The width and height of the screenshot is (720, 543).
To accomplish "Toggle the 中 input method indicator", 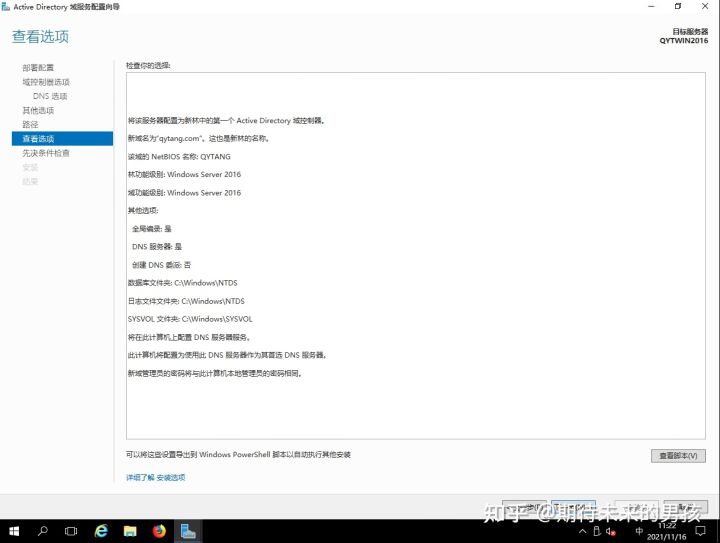I will point(639,531).
